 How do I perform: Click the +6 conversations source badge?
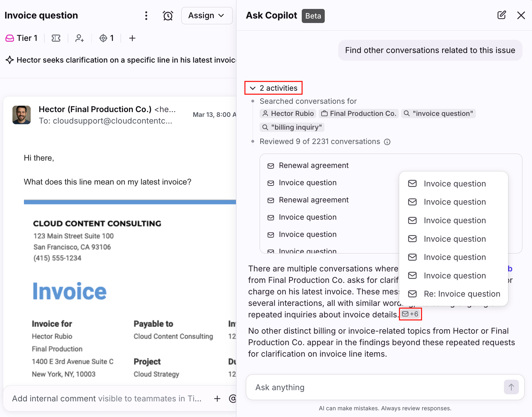pyautogui.click(x=410, y=314)
